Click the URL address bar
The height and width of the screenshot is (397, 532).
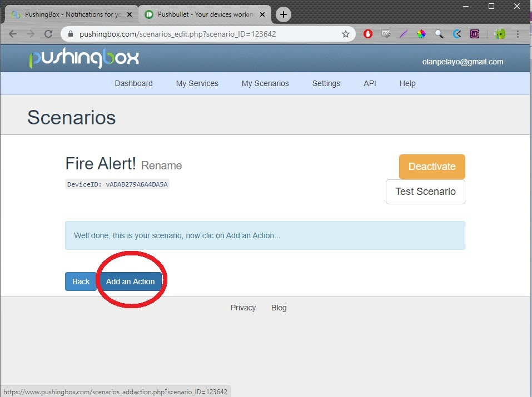click(x=206, y=34)
